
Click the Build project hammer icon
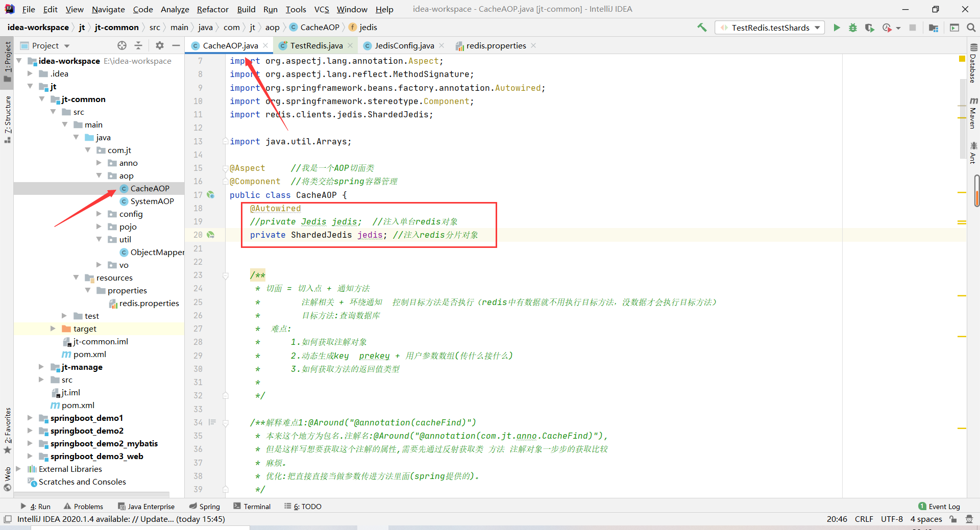(x=702, y=28)
